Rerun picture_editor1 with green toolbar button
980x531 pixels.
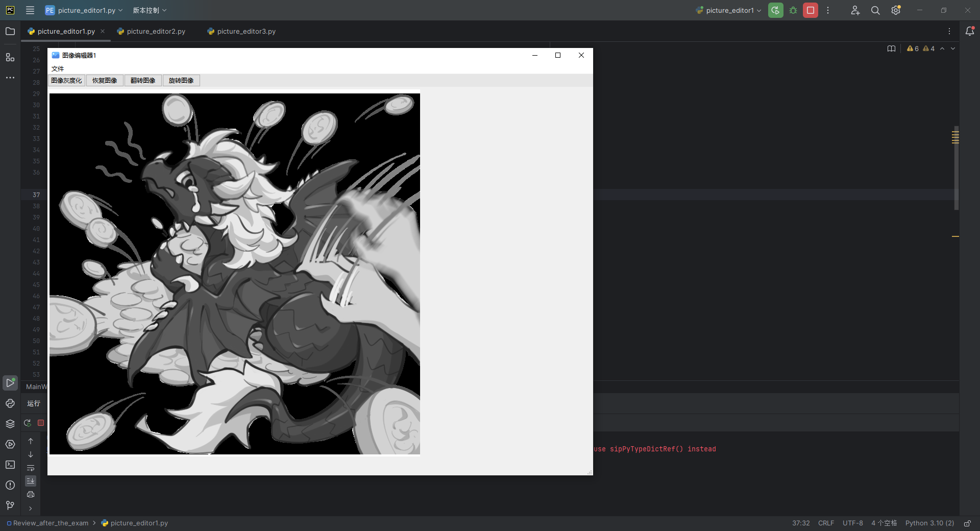(776, 10)
